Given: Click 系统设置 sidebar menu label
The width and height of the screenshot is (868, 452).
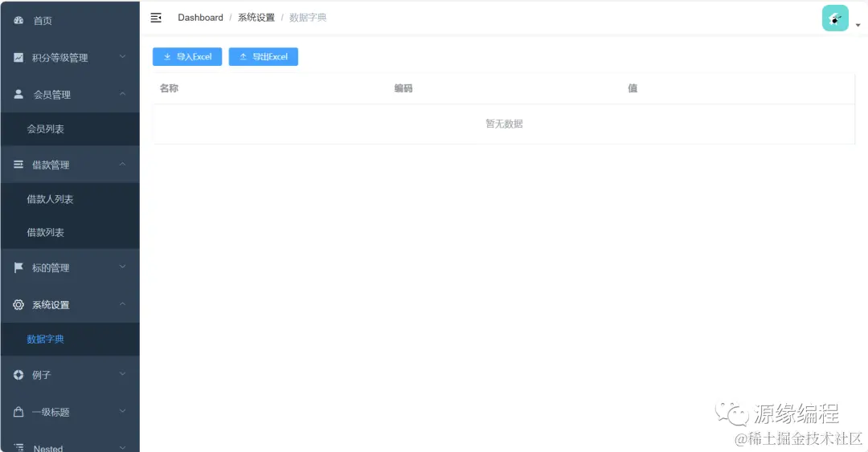Looking at the screenshot, I should 51,305.
